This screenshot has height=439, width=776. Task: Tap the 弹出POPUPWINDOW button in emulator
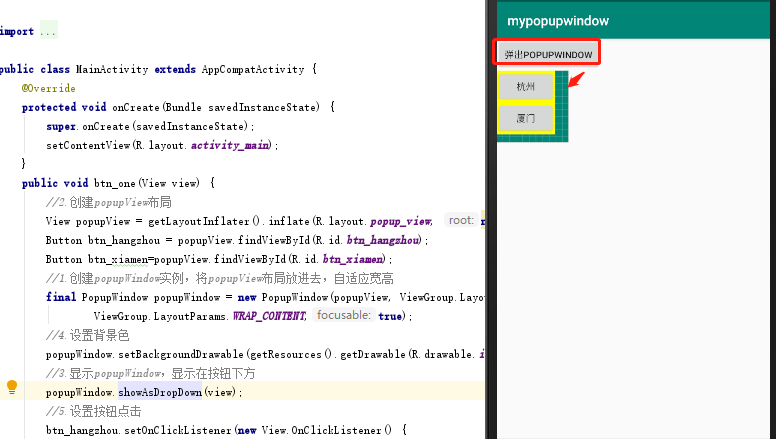click(548, 54)
